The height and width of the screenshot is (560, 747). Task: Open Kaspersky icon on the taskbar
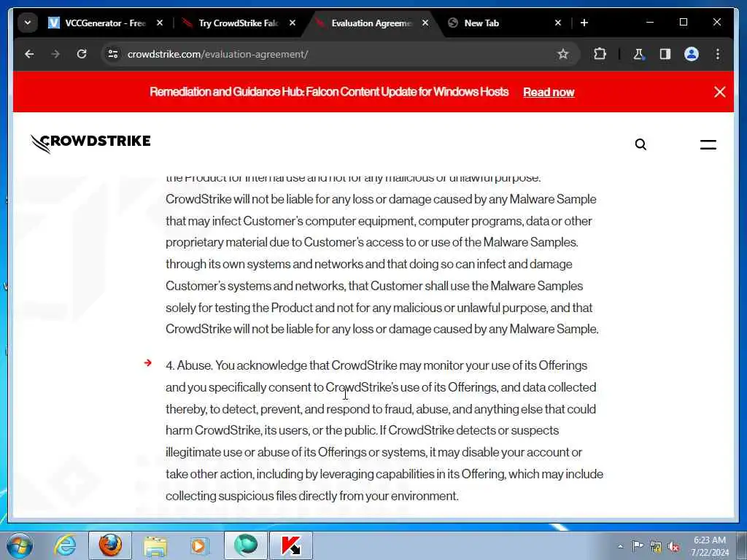click(291, 545)
